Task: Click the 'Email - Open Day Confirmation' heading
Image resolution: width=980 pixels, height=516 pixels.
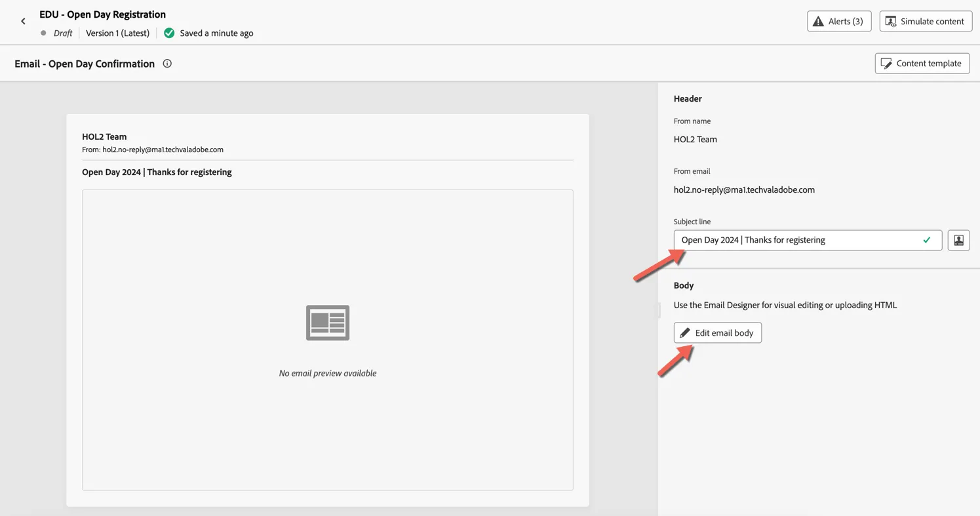Action: 85,64
